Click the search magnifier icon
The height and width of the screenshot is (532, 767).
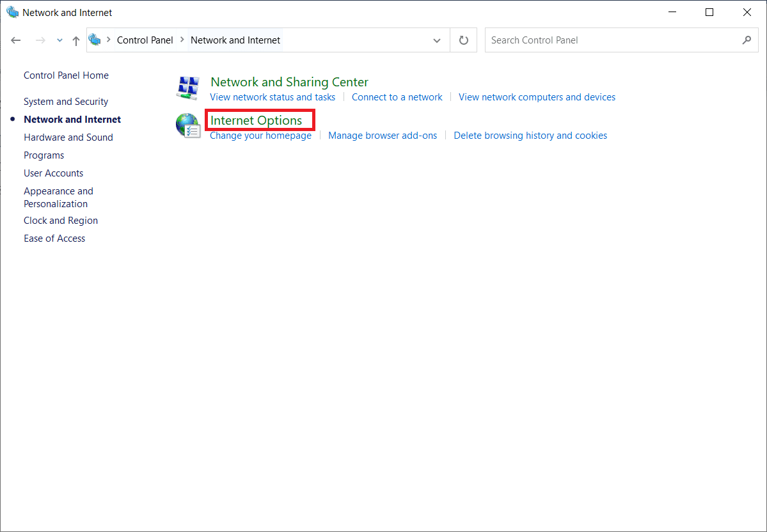(747, 40)
